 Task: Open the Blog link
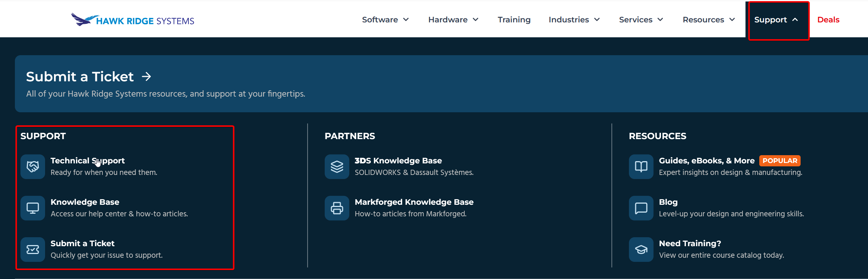668,202
